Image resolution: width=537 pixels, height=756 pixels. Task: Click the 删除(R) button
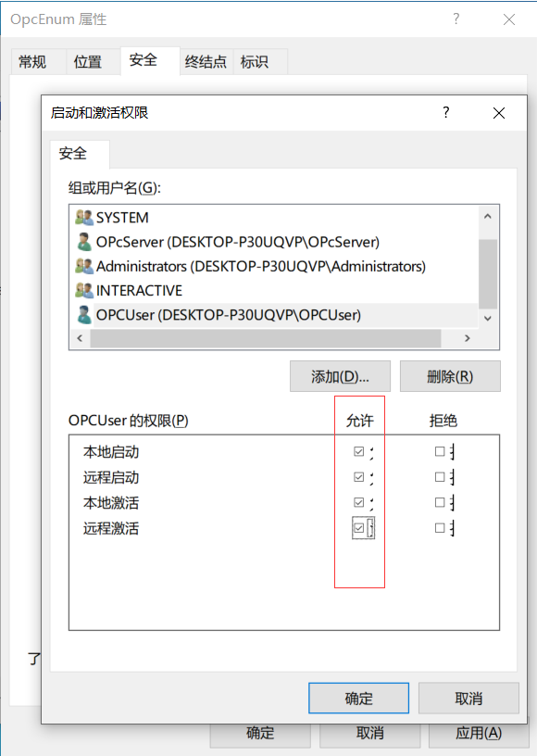pos(449,376)
